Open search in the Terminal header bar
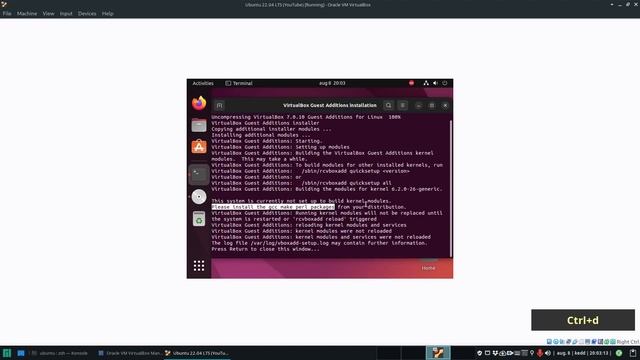This screenshot has height=360, width=640. tap(388, 105)
